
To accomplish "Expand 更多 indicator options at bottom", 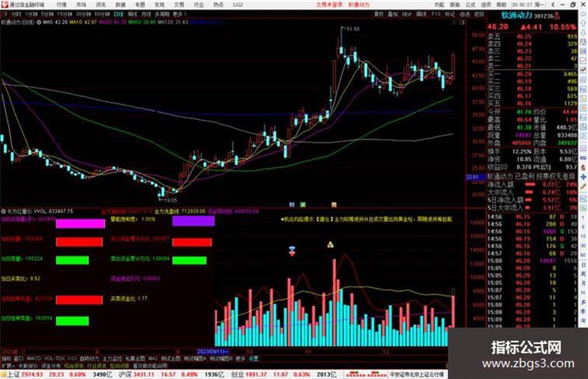I will 240,358.
